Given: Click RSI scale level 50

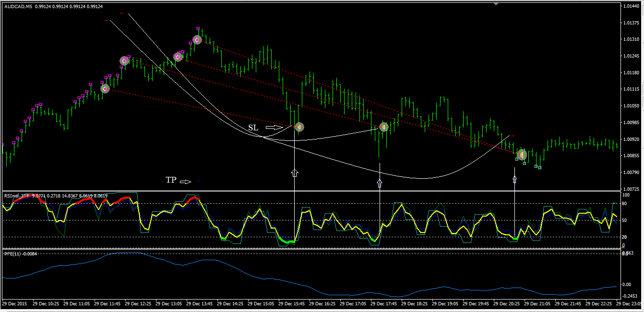Looking at the screenshot, I should coord(625,220).
